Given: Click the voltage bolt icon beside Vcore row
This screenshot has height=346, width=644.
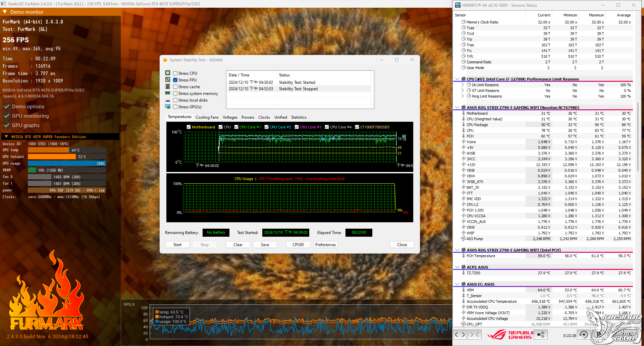Looking at the screenshot, I should point(464,142).
